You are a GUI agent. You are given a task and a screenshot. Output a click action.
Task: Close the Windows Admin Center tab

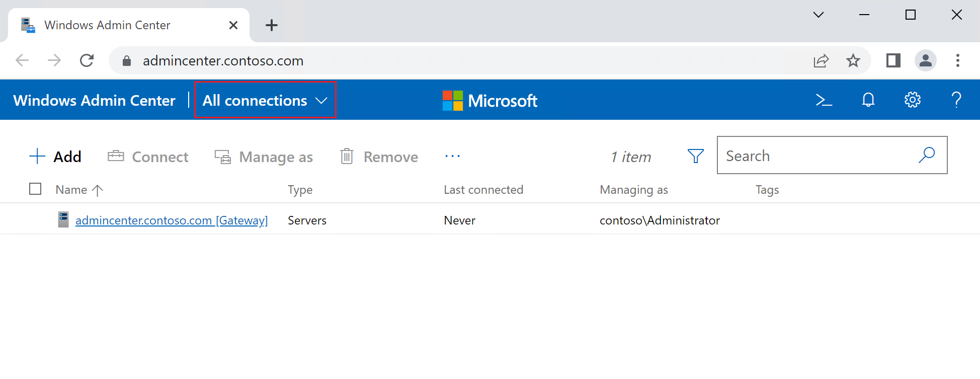(233, 25)
